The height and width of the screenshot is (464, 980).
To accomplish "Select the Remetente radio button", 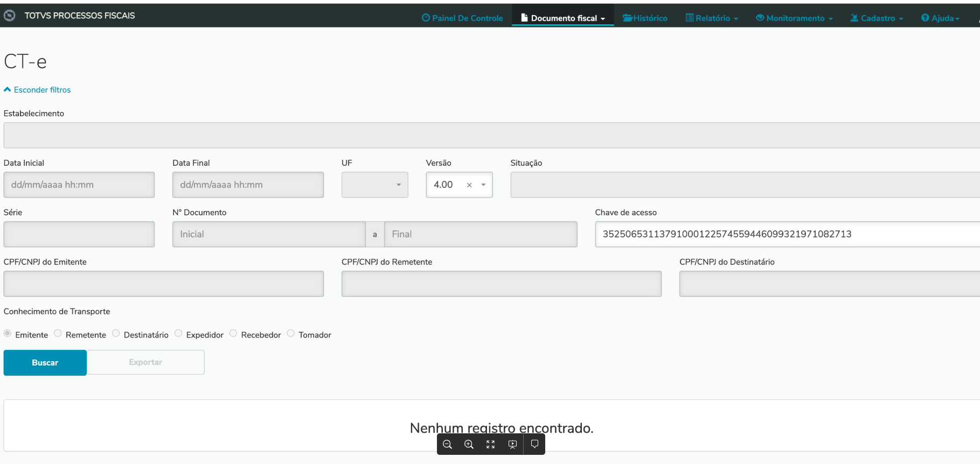I will (x=58, y=333).
